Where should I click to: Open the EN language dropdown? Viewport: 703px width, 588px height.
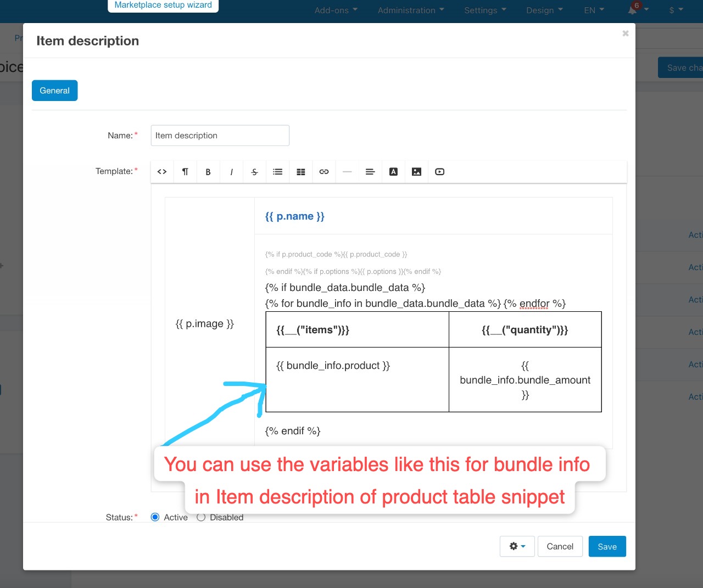click(x=594, y=10)
